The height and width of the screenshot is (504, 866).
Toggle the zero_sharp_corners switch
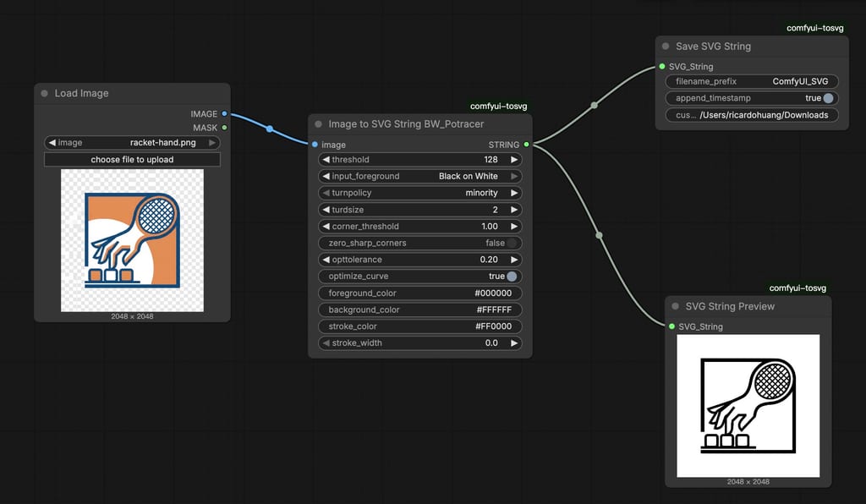click(x=512, y=243)
